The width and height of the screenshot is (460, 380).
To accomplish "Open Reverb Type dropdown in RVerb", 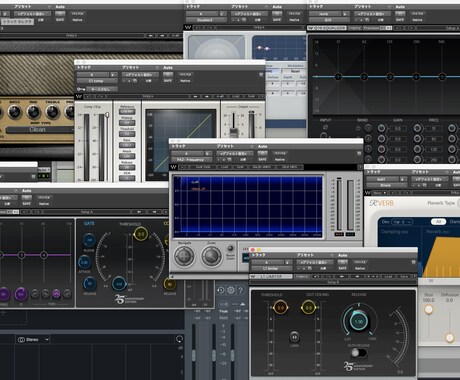I will [x=459, y=203].
